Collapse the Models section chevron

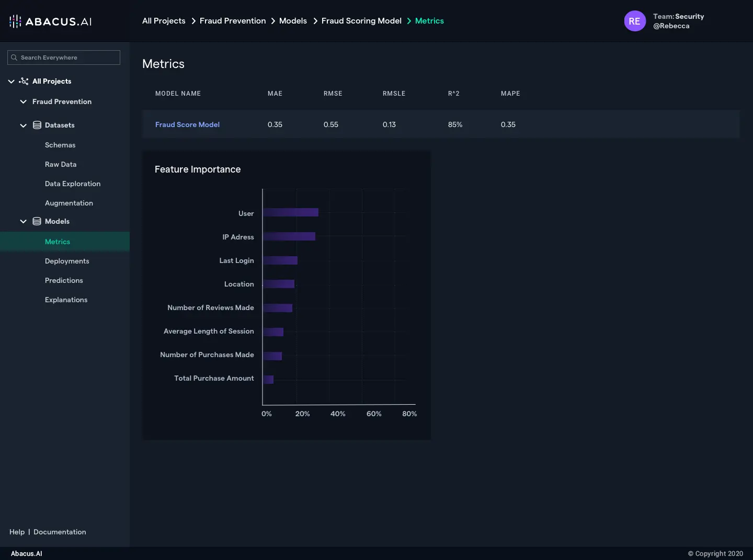click(x=23, y=221)
